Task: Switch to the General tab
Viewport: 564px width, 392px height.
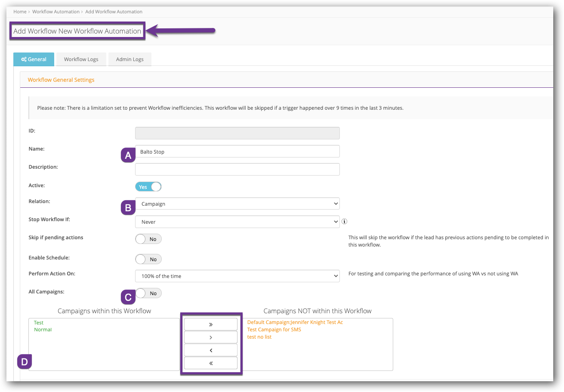Action: pyautogui.click(x=34, y=59)
